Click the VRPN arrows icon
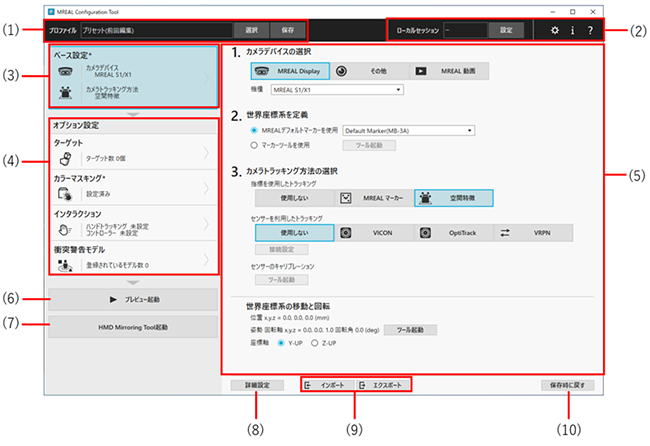Image resolution: width=650 pixels, height=446 pixels. pyautogui.click(x=505, y=233)
